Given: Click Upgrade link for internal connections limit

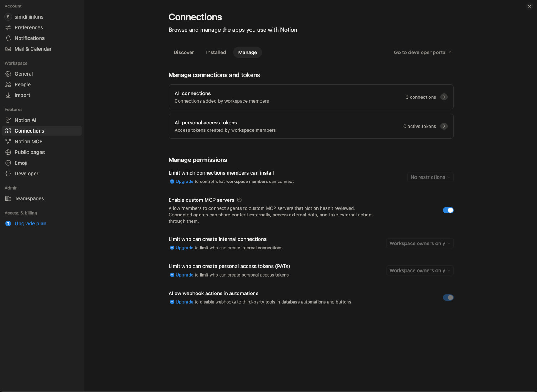Looking at the screenshot, I should [x=185, y=248].
